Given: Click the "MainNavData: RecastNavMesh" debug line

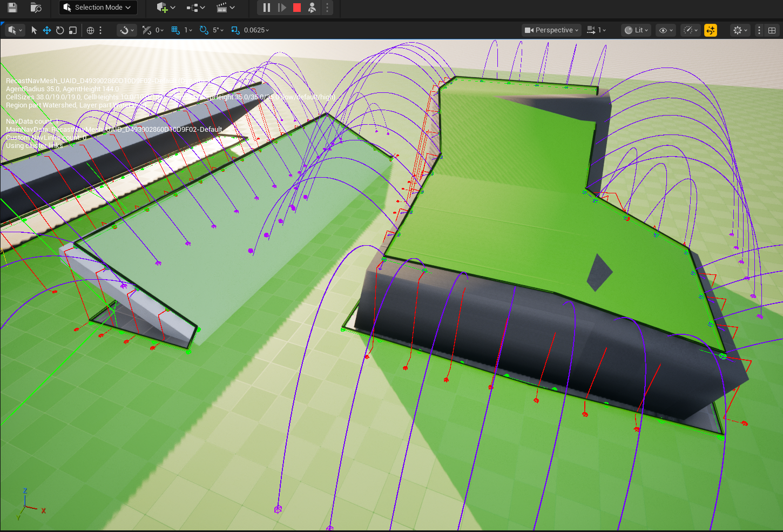Looking at the screenshot, I should tap(114, 130).
